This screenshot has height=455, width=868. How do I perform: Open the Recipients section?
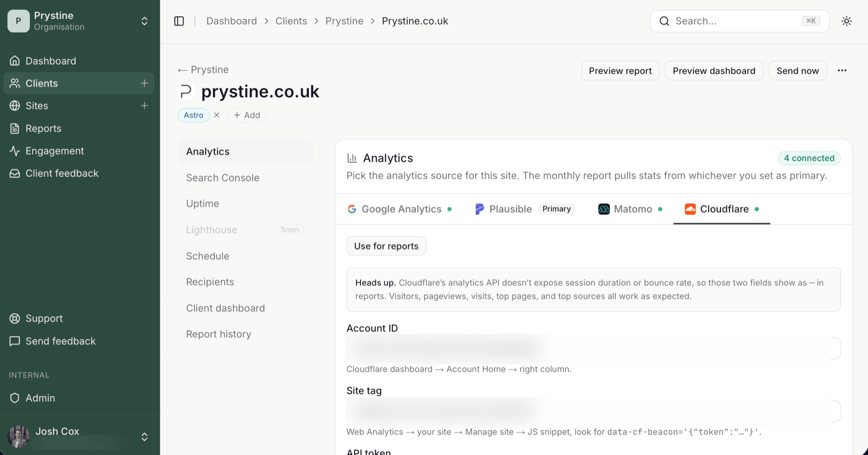pyautogui.click(x=245, y=282)
